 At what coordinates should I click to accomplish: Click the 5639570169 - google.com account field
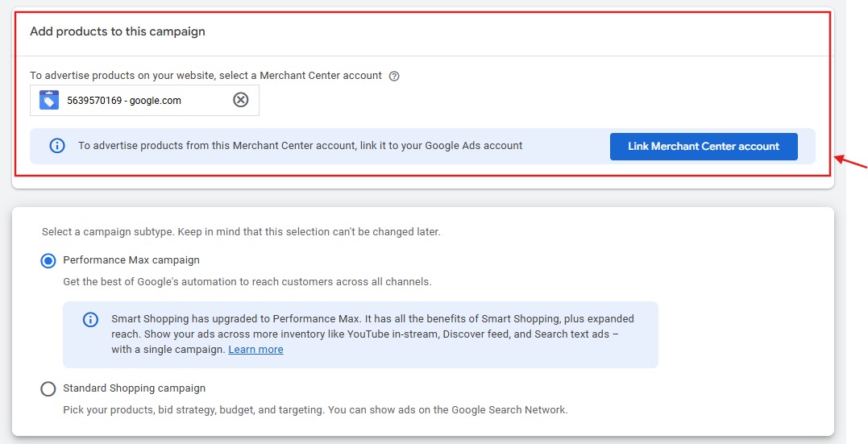point(144,100)
